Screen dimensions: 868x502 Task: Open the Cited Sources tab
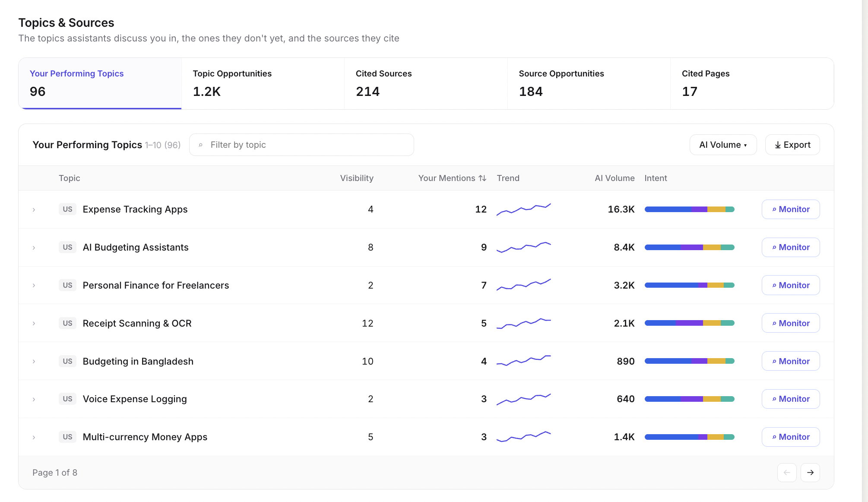pyautogui.click(x=426, y=83)
